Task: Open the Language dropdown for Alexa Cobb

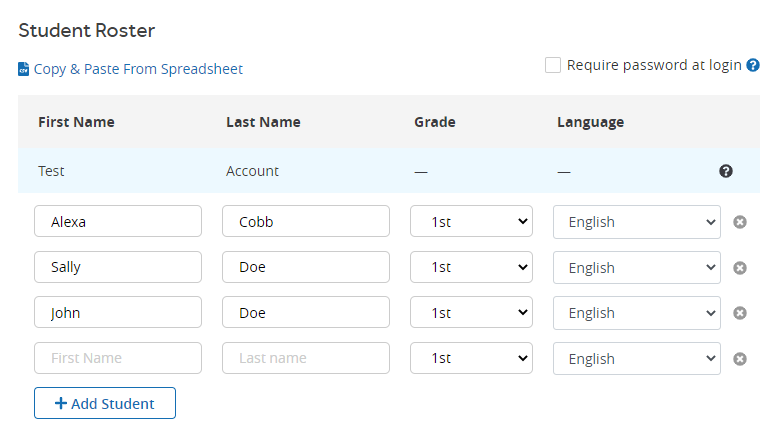Action: point(636,222)
